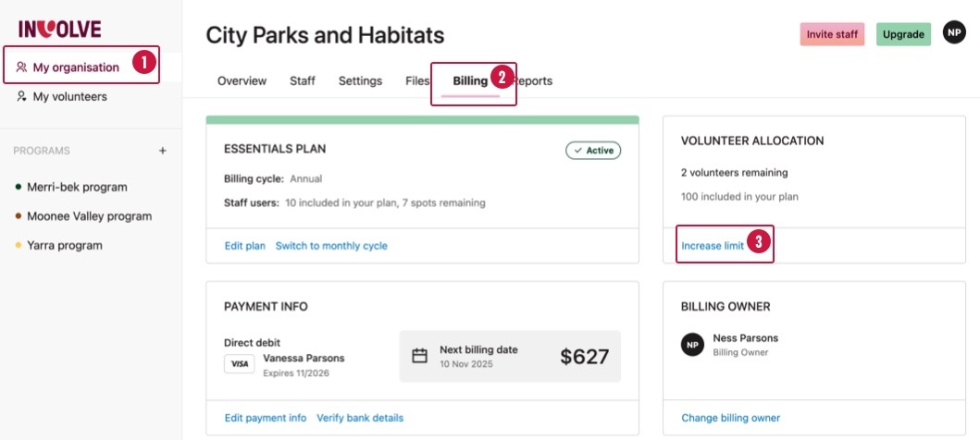Open the Yarra program
Screen dimensions: 980x440
65,245
